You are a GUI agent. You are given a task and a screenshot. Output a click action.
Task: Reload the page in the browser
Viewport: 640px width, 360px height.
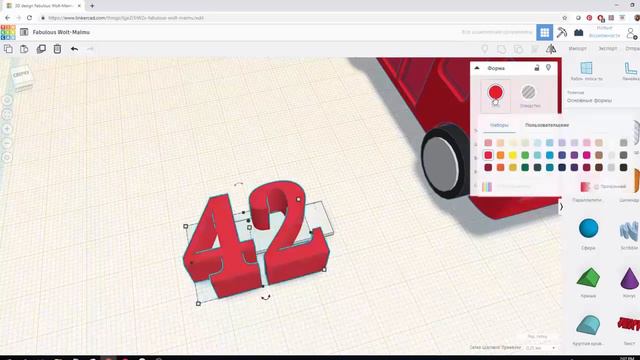(x=29, y=18)
